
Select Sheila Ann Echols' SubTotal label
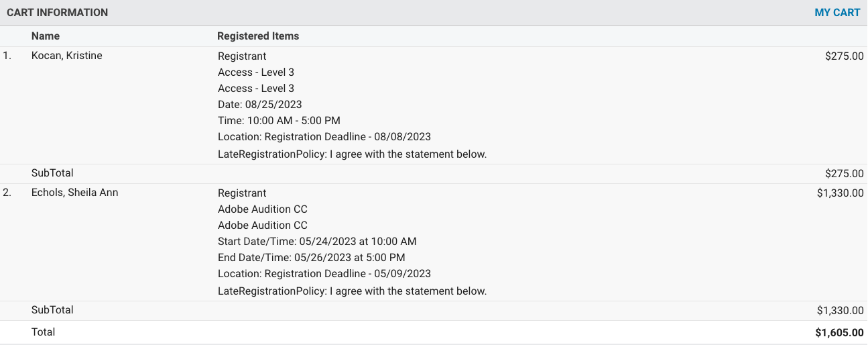click(x=52, y=310)
